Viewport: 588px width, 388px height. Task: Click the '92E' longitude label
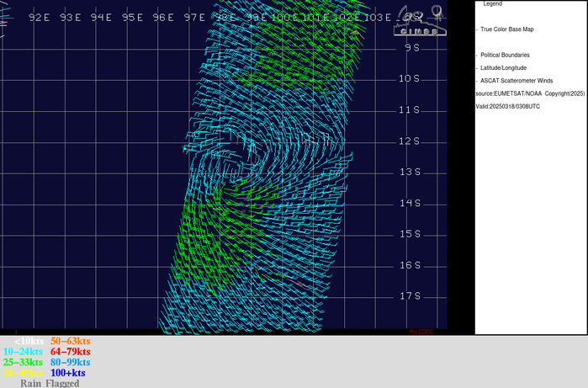(x=39, y=18)
